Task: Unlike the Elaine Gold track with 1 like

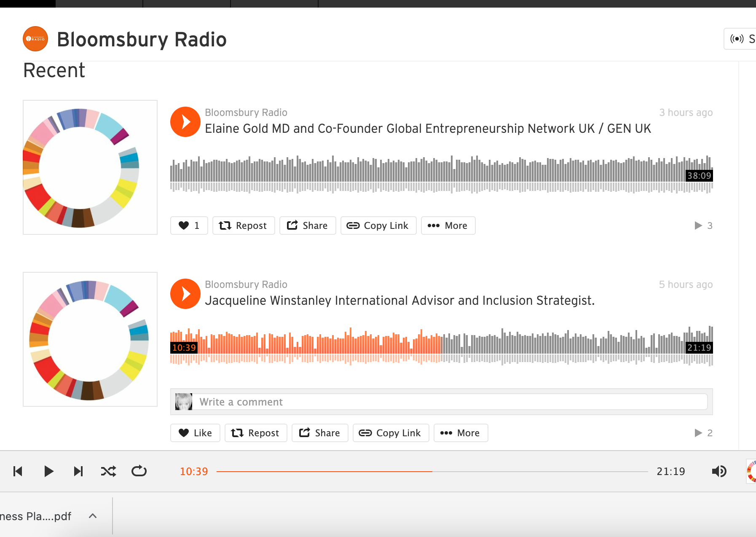Action: pos(189,226)
